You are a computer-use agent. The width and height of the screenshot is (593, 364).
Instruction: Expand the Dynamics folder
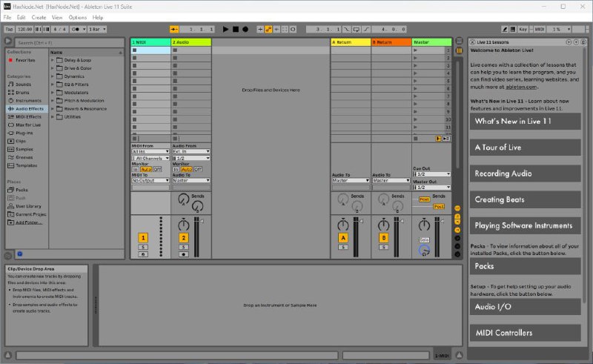click(x=53, y=76)
